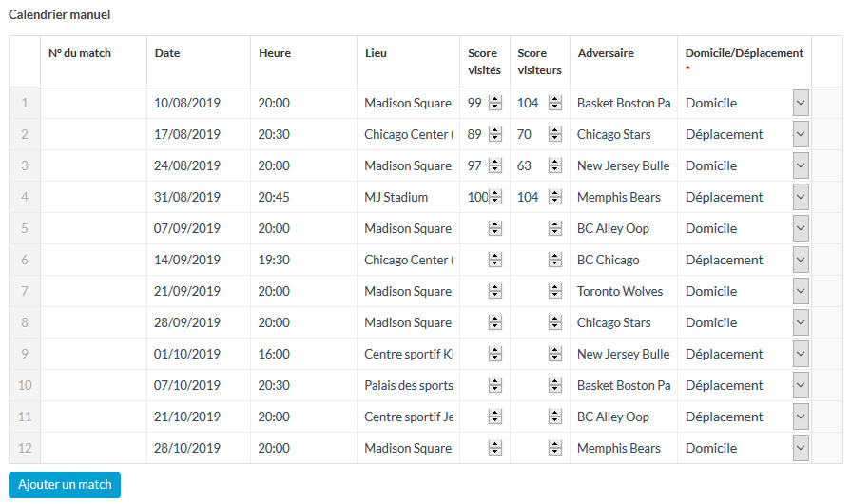Click the score visiteurs stepper for Chicago Stars row 2
Viewport: 851px width, 504px height.
[x=554, y=134]
